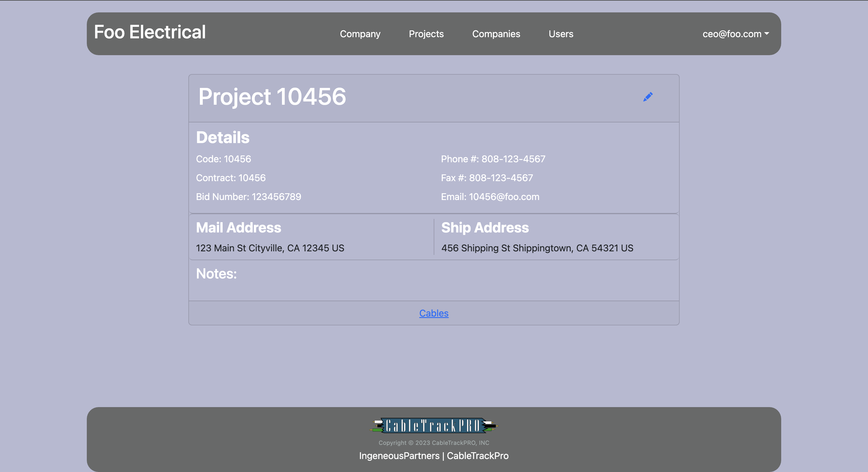Screen dimensions: 868x472
Task: Click the Ship Address heading
Action: point(485,227)
